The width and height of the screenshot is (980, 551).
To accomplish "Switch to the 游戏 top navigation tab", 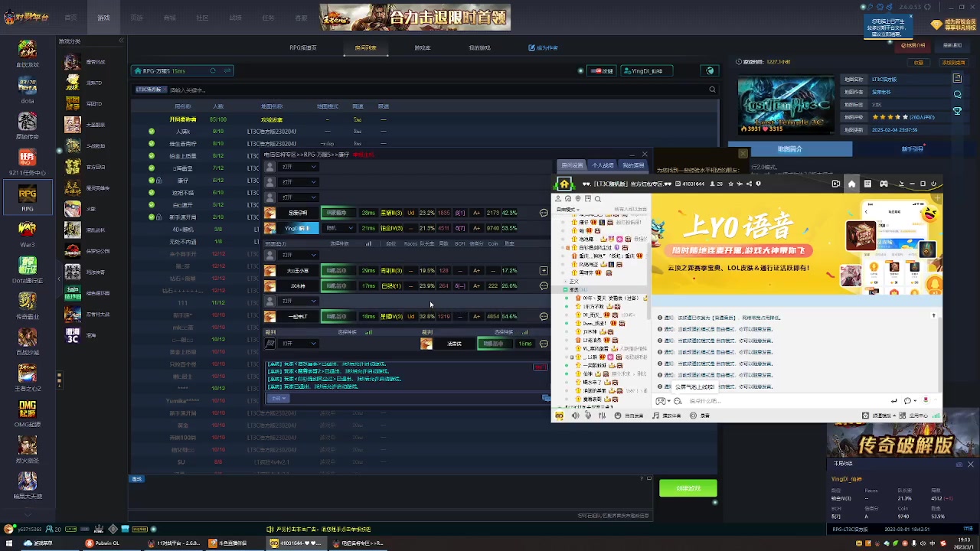I will point(103,18).
